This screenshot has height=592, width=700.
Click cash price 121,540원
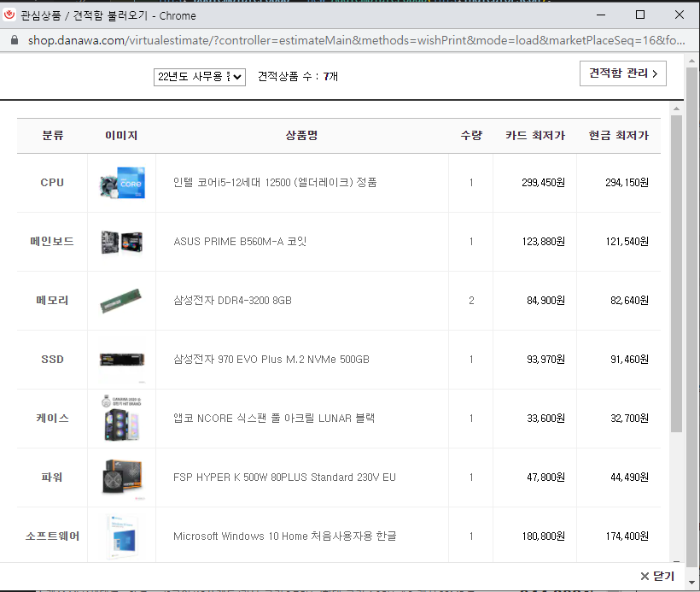pos(627,241)
